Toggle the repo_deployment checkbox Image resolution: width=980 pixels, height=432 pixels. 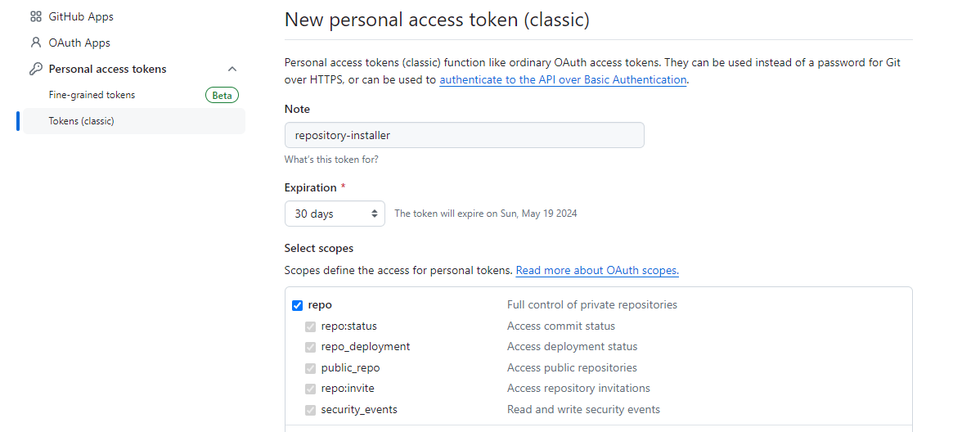pos(310,347)
